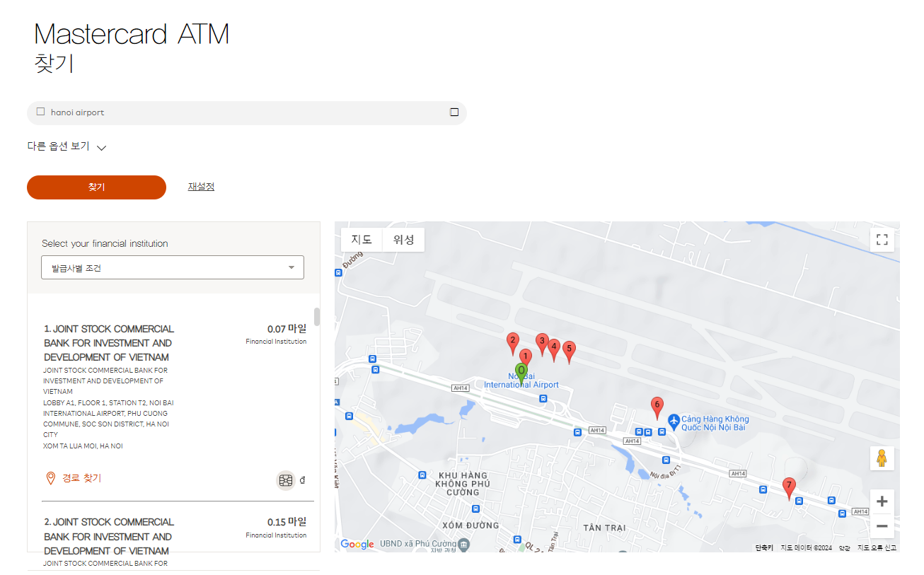Click the UBND xã Phú Cường building icon
Screen dimensions: 924x575
tap(463, 544)
